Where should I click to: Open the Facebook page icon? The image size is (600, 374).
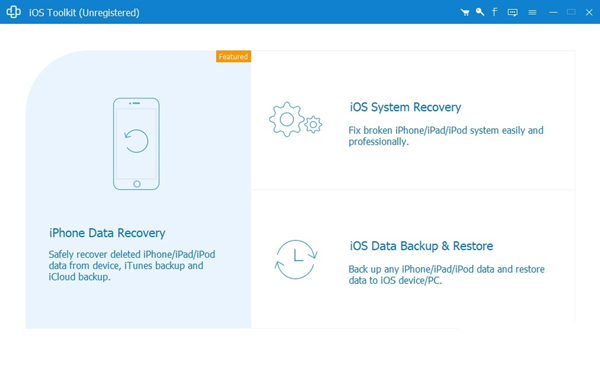click(494, 12)
